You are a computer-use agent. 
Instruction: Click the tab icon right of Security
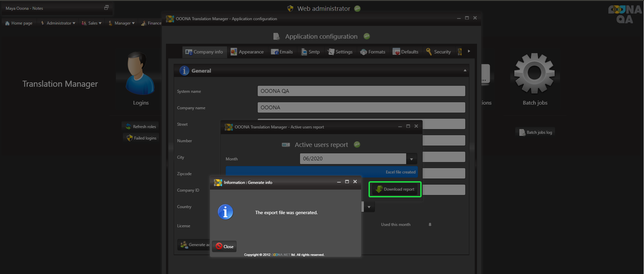tap(460, 52)
